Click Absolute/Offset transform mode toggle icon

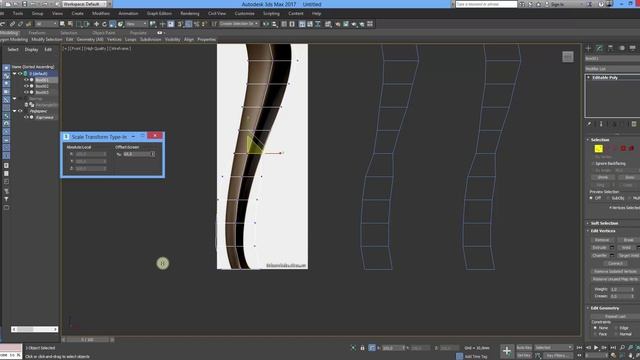[372, 348]
